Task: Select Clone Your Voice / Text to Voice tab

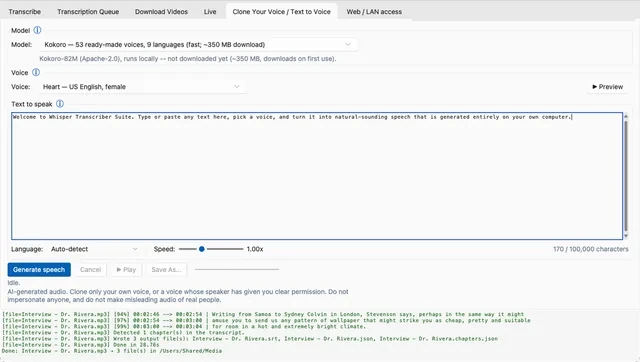Action: click(x=282, y=12)
